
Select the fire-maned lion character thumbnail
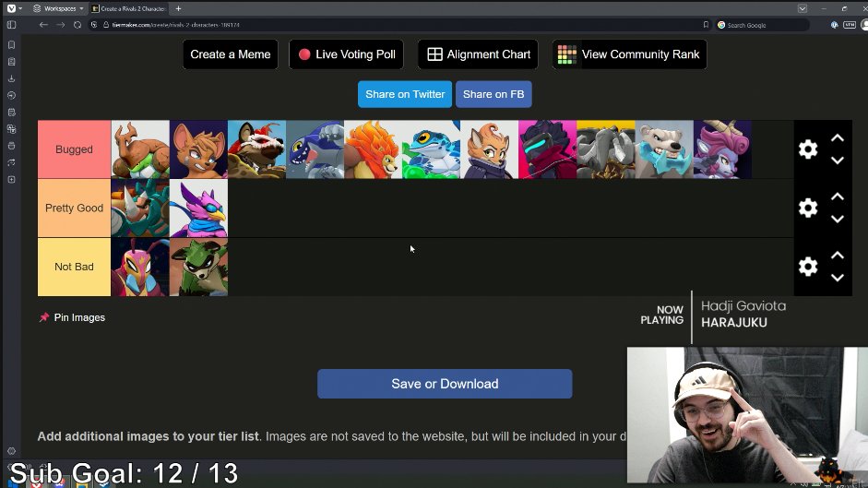[x=373, y=149]
